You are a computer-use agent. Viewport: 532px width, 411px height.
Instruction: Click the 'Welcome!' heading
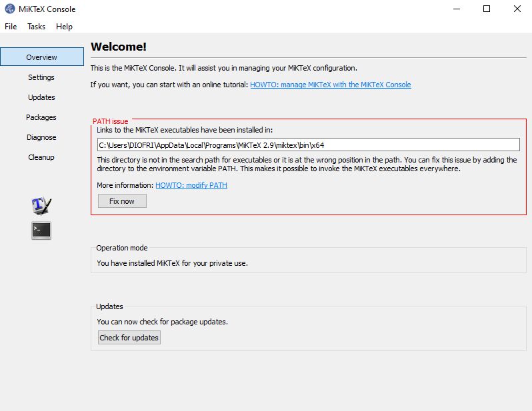[119, 47]
